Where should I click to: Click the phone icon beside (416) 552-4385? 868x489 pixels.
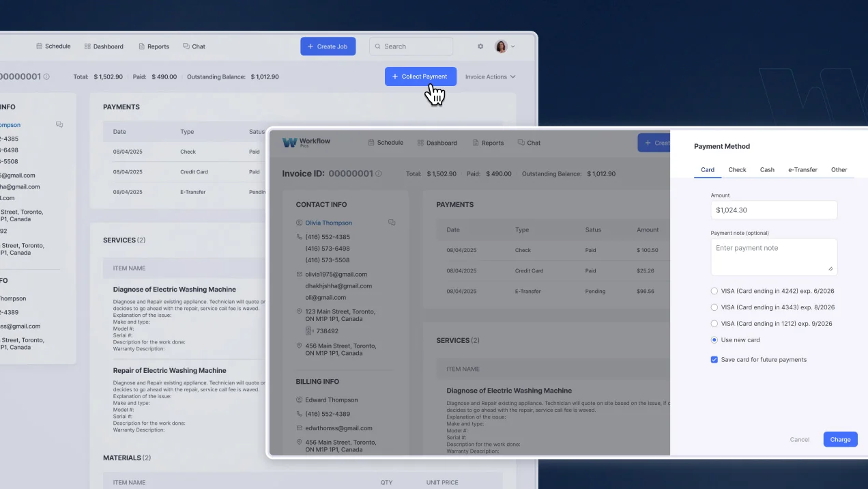click(x=300, y=237)
